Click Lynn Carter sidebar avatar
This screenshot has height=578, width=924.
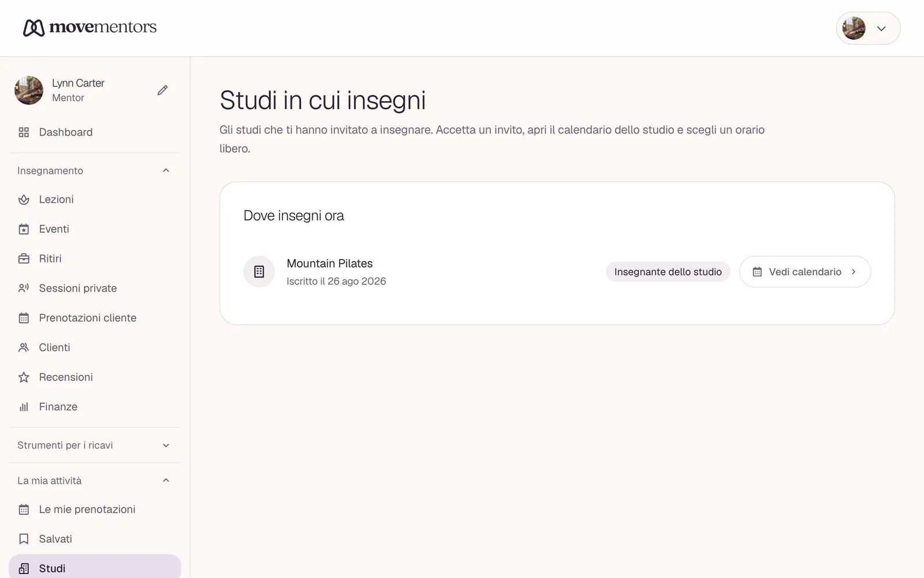(x=29, y=90)
